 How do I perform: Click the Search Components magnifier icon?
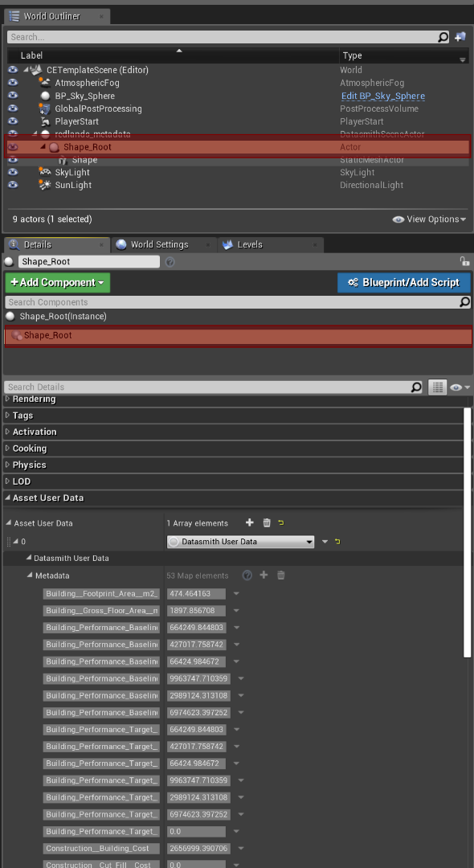465,301
